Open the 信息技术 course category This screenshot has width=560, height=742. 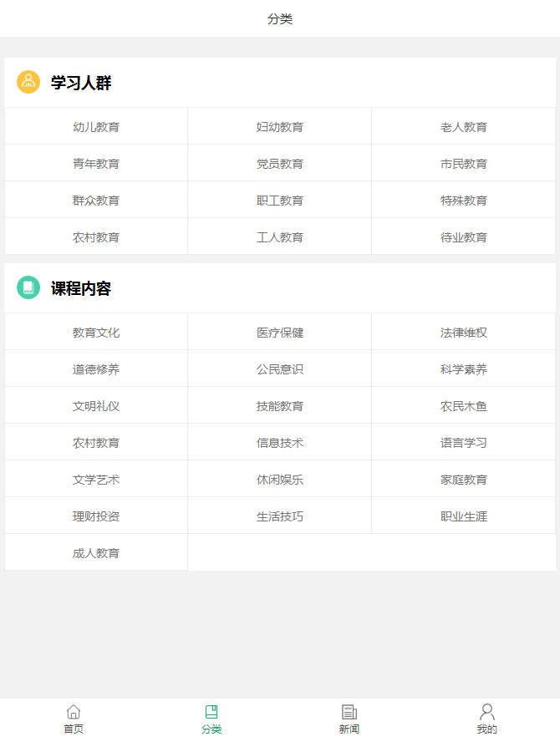point(280,443)
